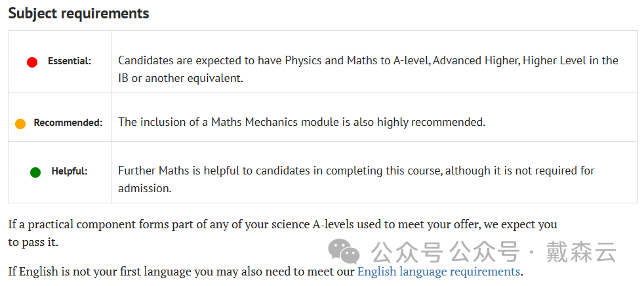Screen dimensions: 644x286
Task: Click the orange Recommended indicator dot
Action: [20, 124]
